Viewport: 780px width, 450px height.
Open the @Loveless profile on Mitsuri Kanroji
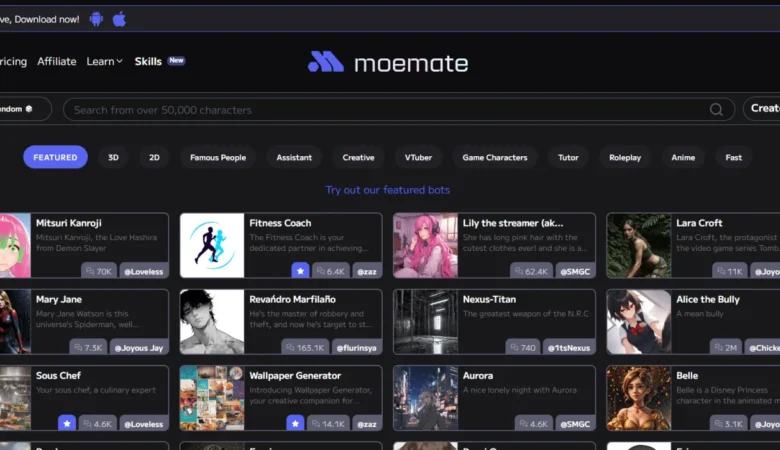click(144, 271)
